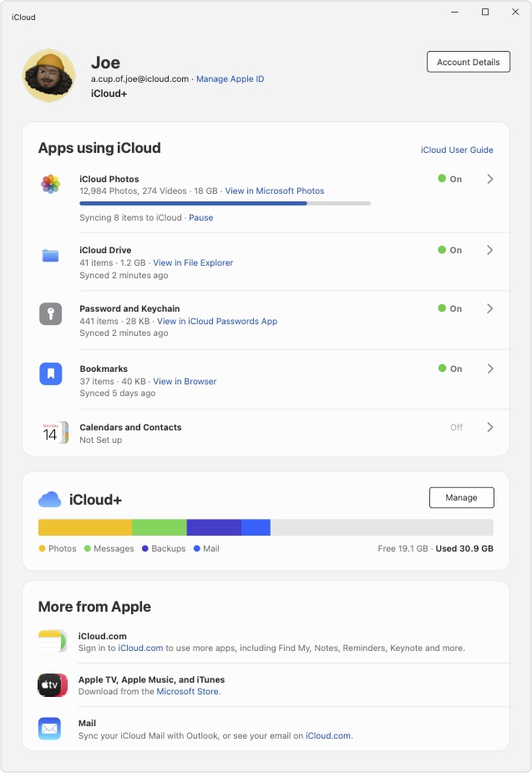Open Account Details
Viewport: 532px width, 773px height.
(x=468, y=62)
